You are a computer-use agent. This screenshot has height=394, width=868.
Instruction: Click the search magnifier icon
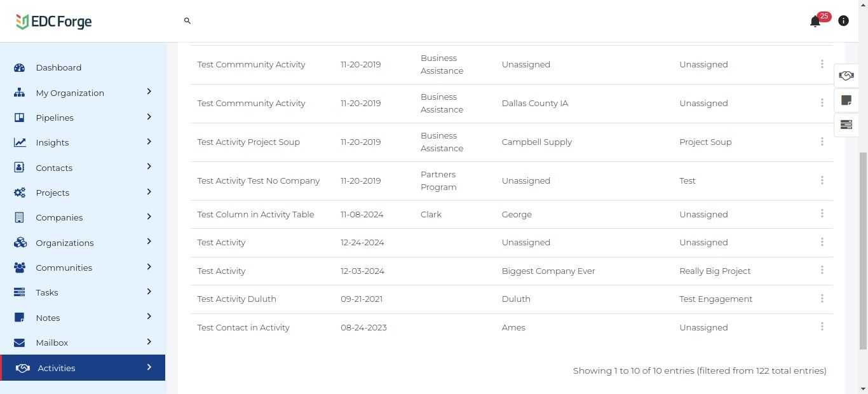click(x=187, y=21)
